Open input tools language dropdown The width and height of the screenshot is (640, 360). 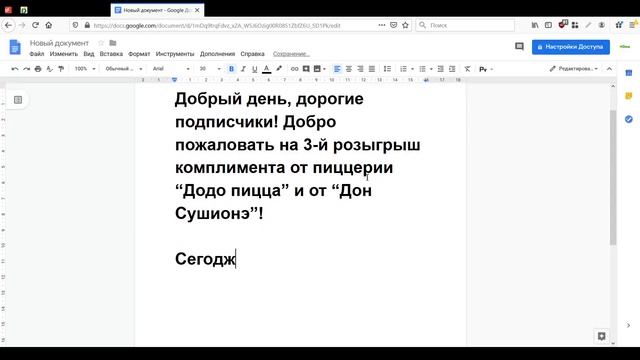pyautogui.click(x=486, y=69)
